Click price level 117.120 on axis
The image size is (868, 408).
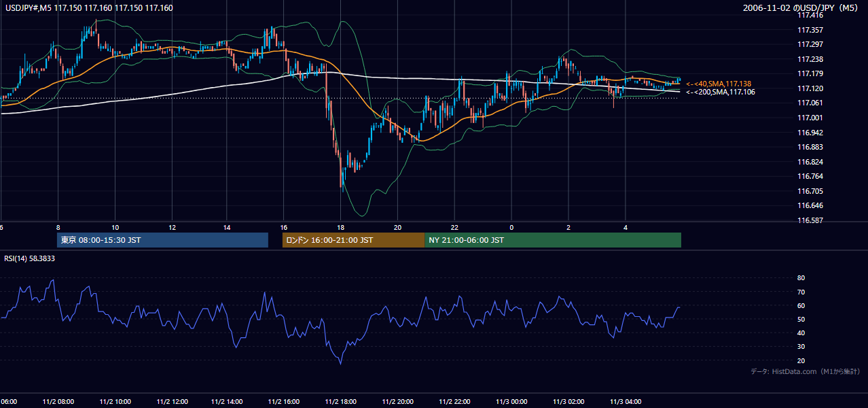(810, 88)
